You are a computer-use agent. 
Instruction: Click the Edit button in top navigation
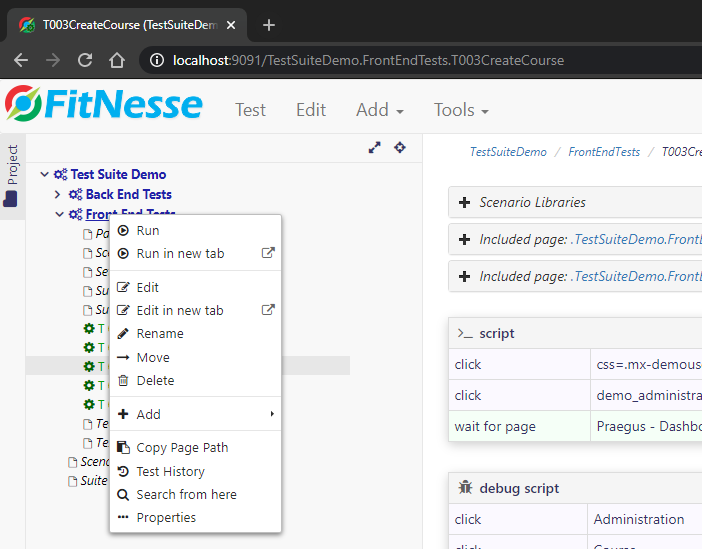click(311, 110)
